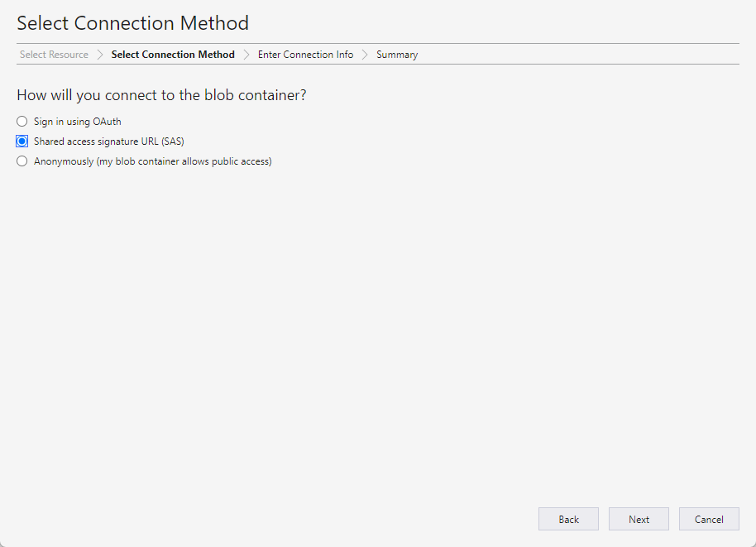Choose the Anonymously radio button option
This screenshot has height=547, width=756.
22,161
